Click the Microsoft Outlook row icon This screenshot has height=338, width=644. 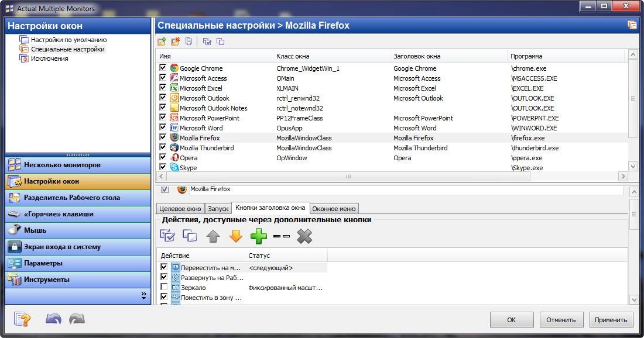pyautogui.click(x=174, y=98)
